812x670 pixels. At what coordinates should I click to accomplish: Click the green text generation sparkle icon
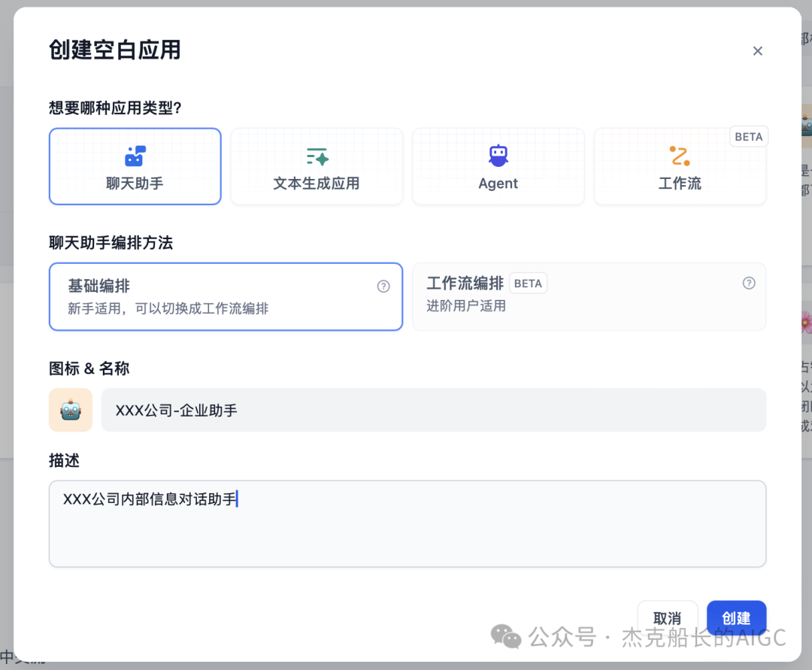pyautogui.click(x=317, y=156)
